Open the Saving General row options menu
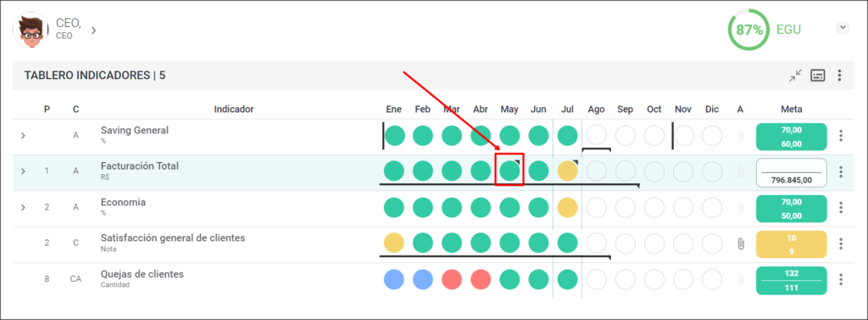Image resolution: width=868 pixels, height=320 pixels. coord(841,136)
